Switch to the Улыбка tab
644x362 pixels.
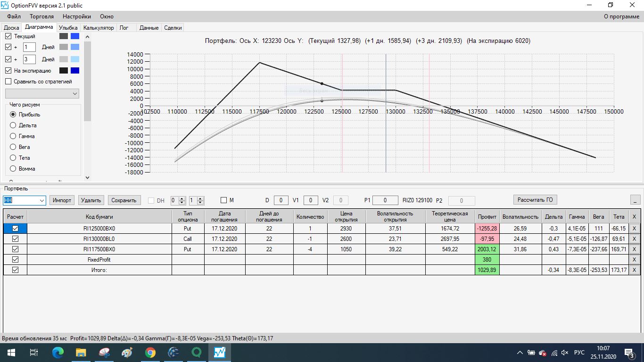pyautogui.click(x=68, y=28)
